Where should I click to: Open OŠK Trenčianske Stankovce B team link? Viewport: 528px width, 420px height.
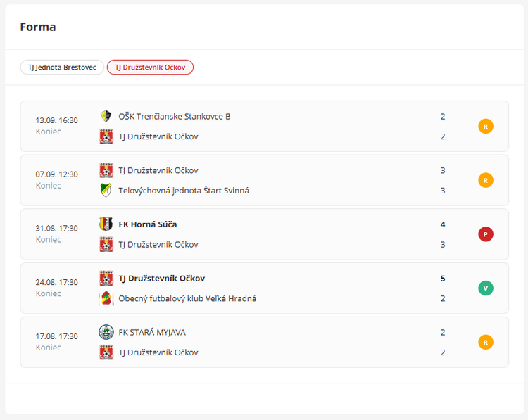(x=174, y=116)
